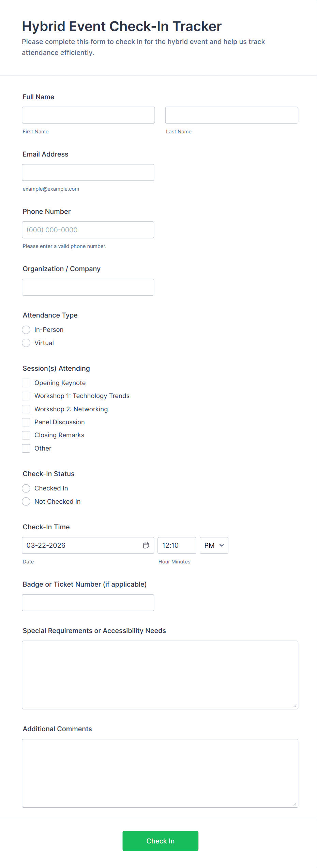Tick the Panel Discussion checkbox

tap(26, 422)
